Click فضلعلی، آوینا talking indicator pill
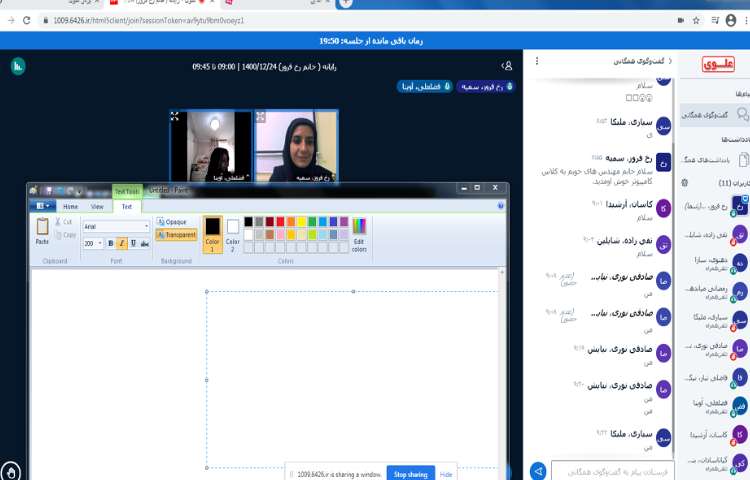This screenshot has width=750, height=480. [x=424, y=87]
